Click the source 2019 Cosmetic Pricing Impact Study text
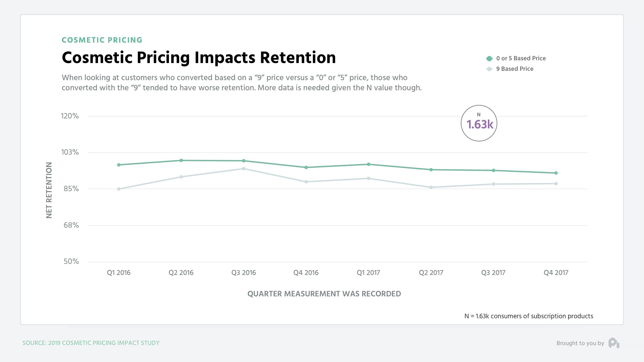The width and height of the screenshot is (644, 362). coord(91,343)
